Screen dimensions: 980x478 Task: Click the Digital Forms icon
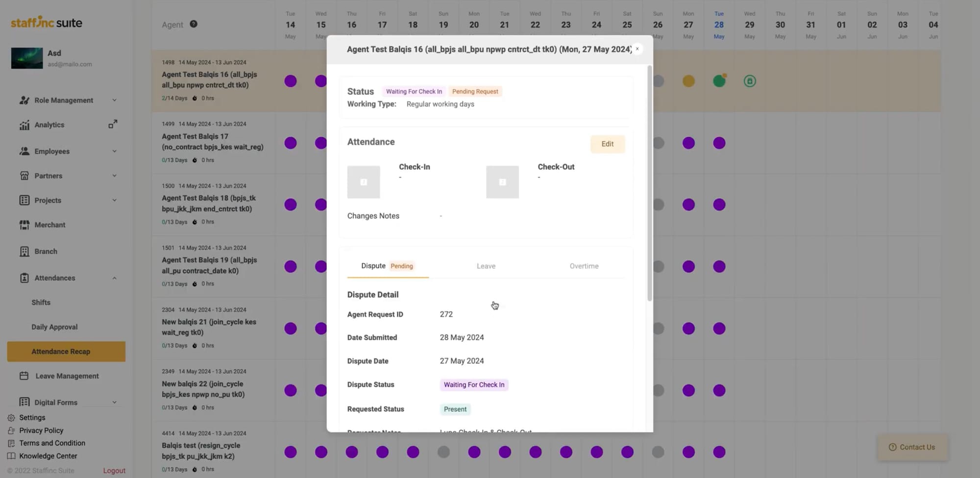[x=24, y=402]
